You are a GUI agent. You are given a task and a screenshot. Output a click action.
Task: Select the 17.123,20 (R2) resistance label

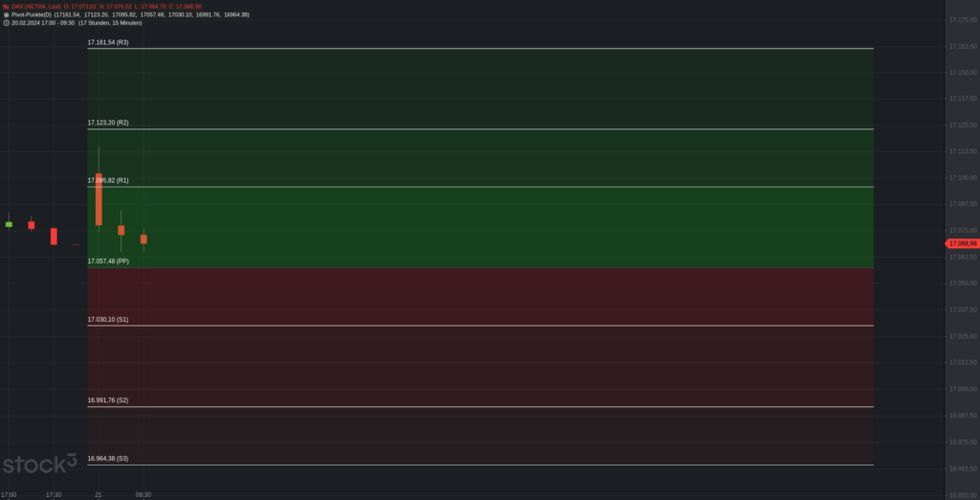coord(108,123)
